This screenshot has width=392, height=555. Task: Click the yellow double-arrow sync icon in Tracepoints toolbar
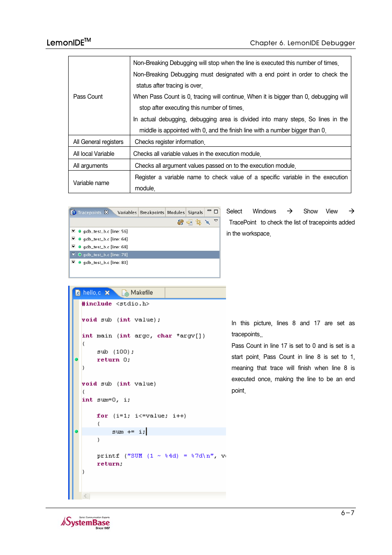pos(198,222)
